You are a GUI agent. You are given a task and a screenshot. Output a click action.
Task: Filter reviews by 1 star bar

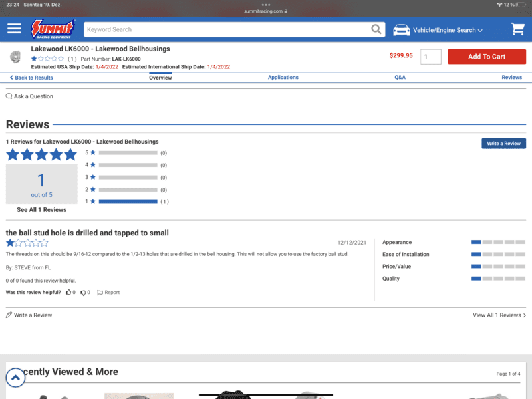(128, 202)
